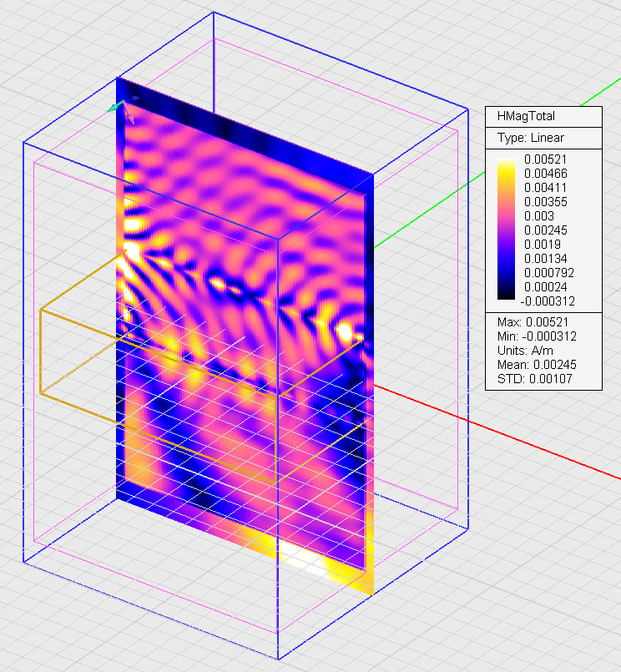The height and width of the screenshot is (672, 621).
Task: Click the 'Min: -0.000312' statistic
Action: (537, 336)
